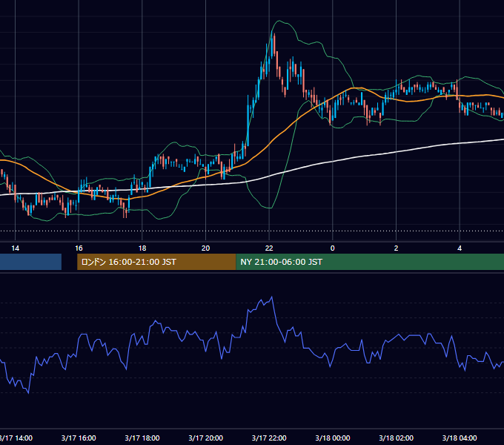The image size is (504, 445).
Task: Click the price chart hour label 14
Action: [15, 248]
